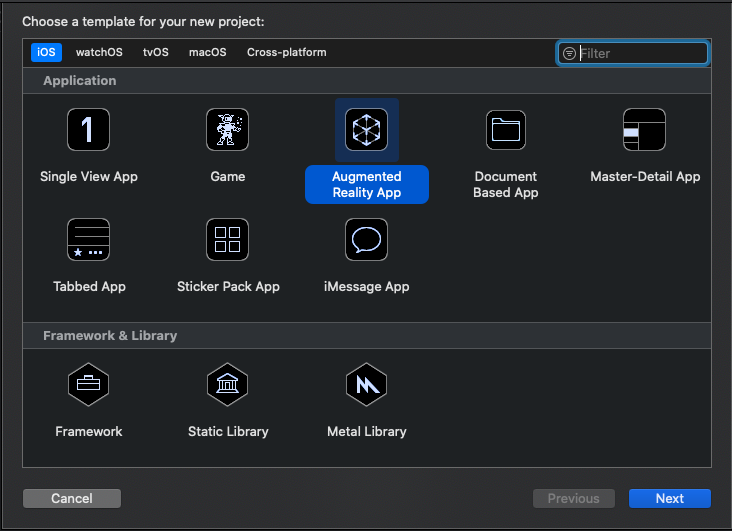Click the Framework label text
732x531 pixels.
(89, 431)
